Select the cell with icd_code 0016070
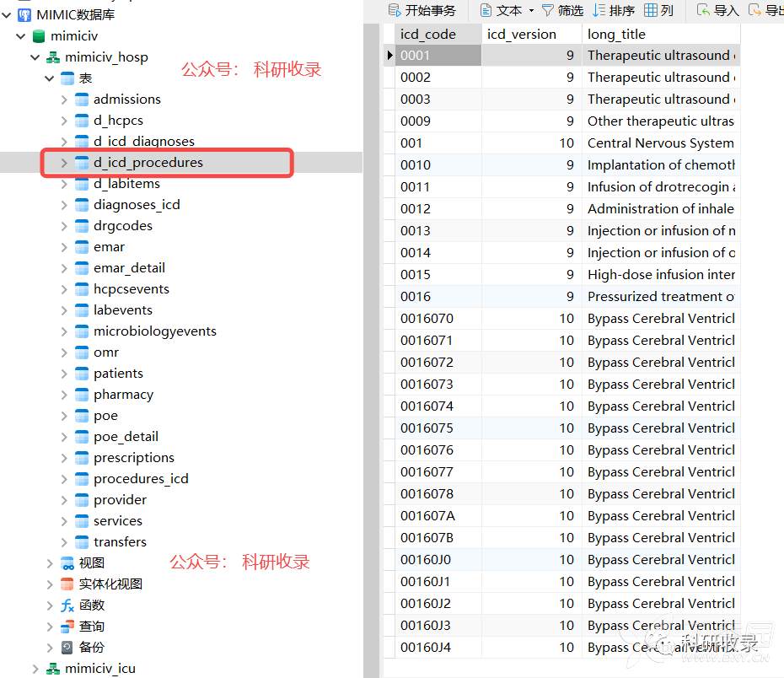The width and height of the screenshot is (784, 678). click(x=427, y=319)
